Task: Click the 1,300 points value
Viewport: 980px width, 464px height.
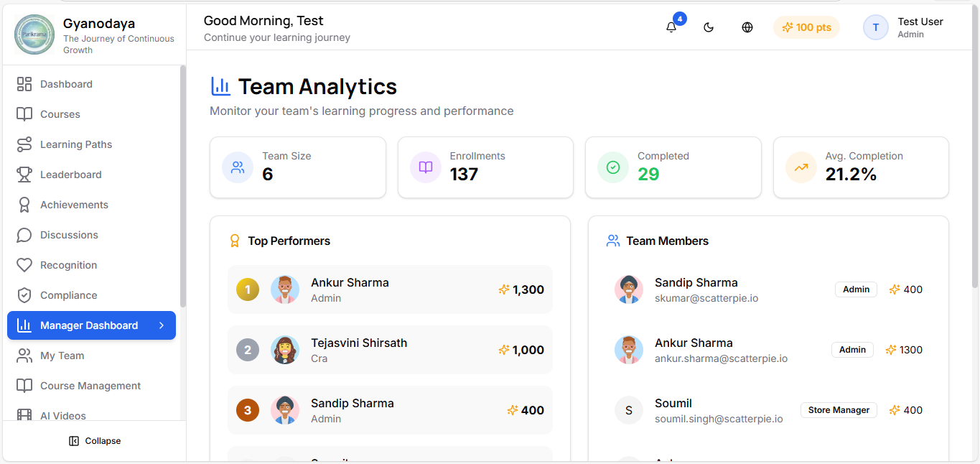Action: click(528, 289)
